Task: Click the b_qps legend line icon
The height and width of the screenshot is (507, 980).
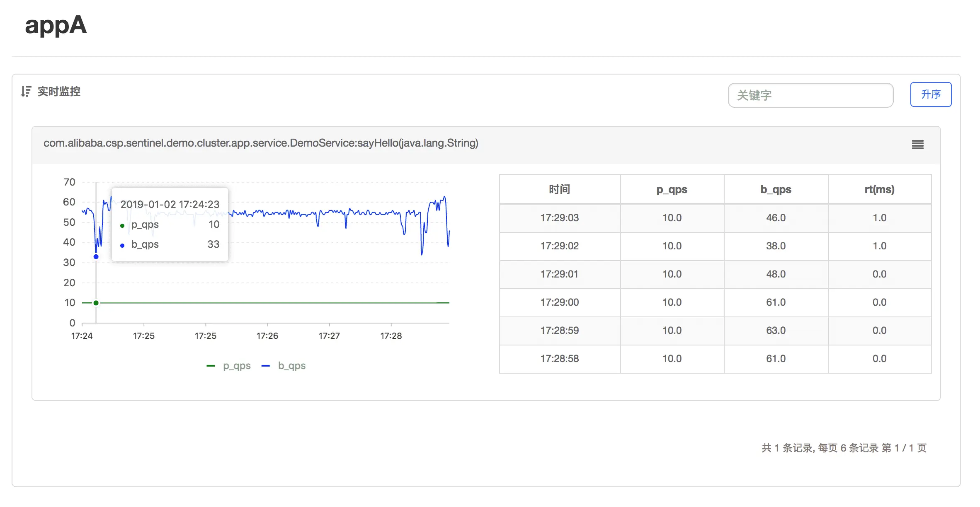Action: (x=266, y=365)
